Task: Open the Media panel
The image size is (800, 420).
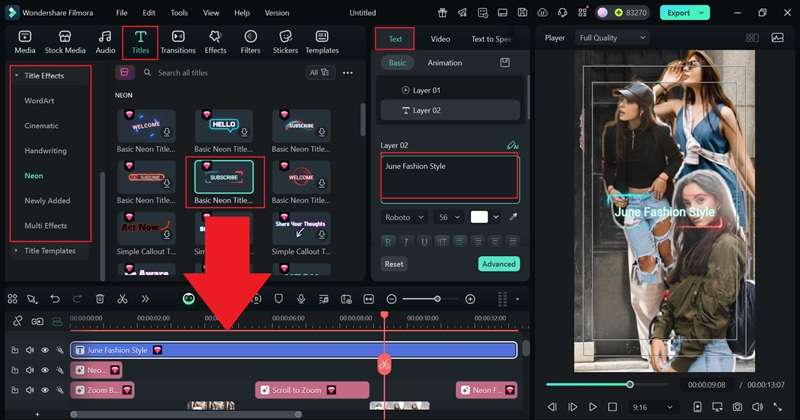Action: [x=24, y=42]
